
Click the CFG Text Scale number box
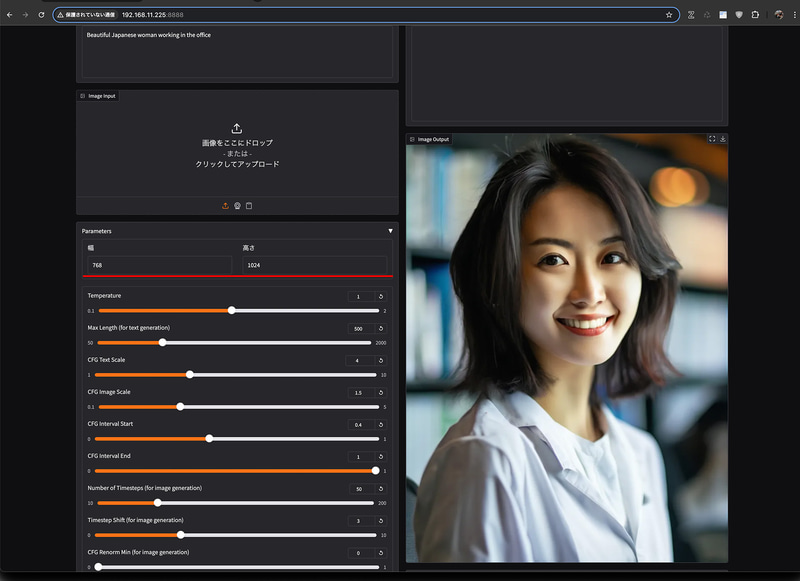(x=361, y=361)
